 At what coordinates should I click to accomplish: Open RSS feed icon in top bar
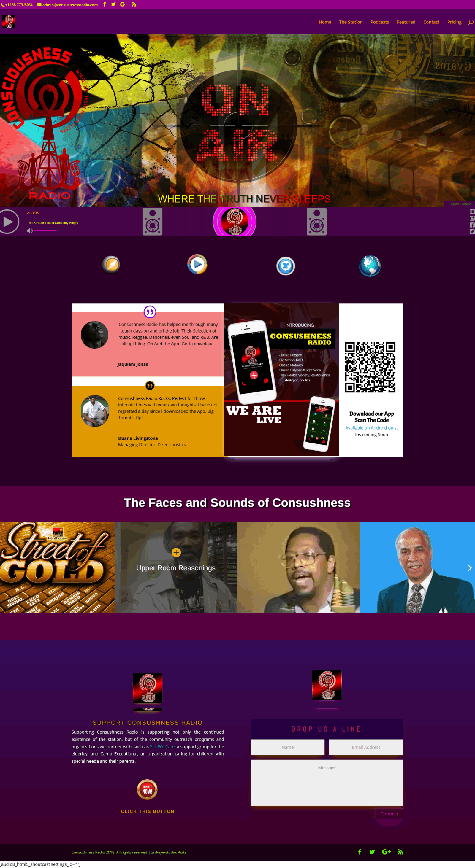tap(134, 4)
